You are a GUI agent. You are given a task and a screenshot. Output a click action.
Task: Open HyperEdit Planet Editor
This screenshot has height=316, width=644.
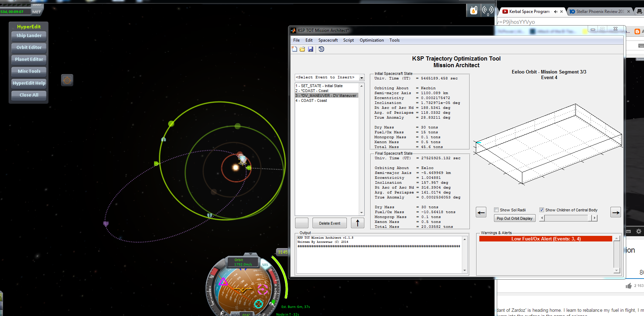[29, 59]
